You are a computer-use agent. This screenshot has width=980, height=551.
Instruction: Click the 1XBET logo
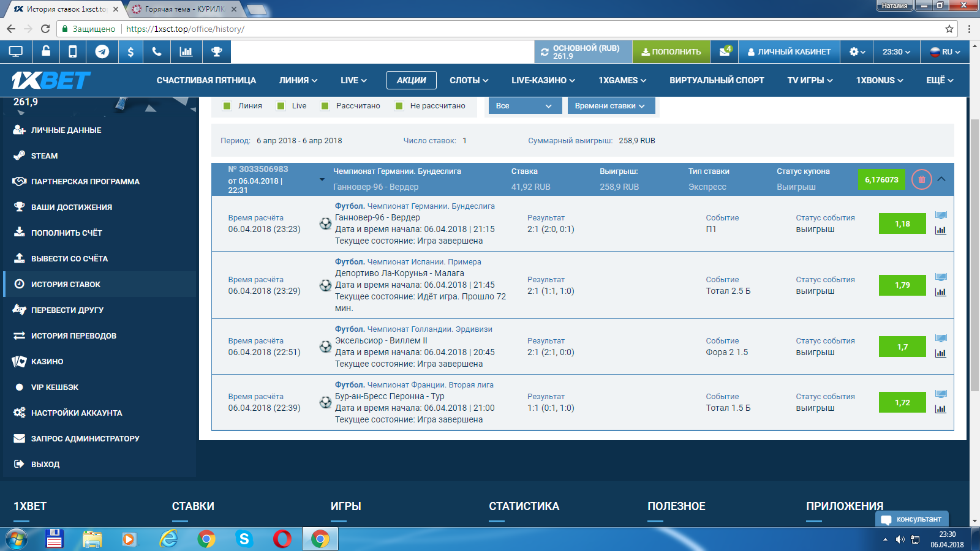(x=51, y=80)
